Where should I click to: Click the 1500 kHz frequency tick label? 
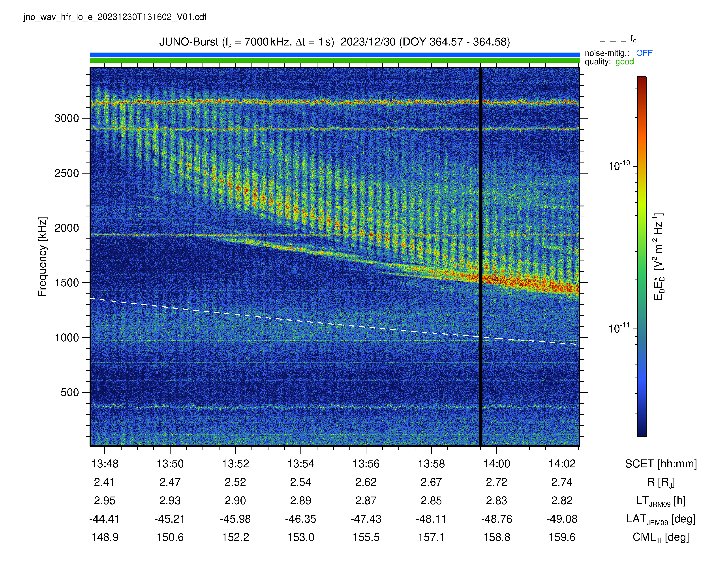pyautogui.click(x=67, y=283)
